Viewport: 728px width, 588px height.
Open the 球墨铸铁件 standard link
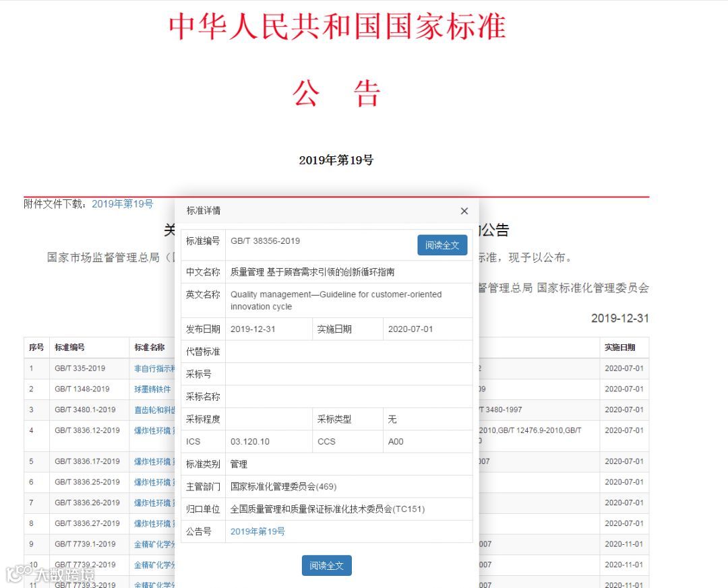(x=152, y=389)
